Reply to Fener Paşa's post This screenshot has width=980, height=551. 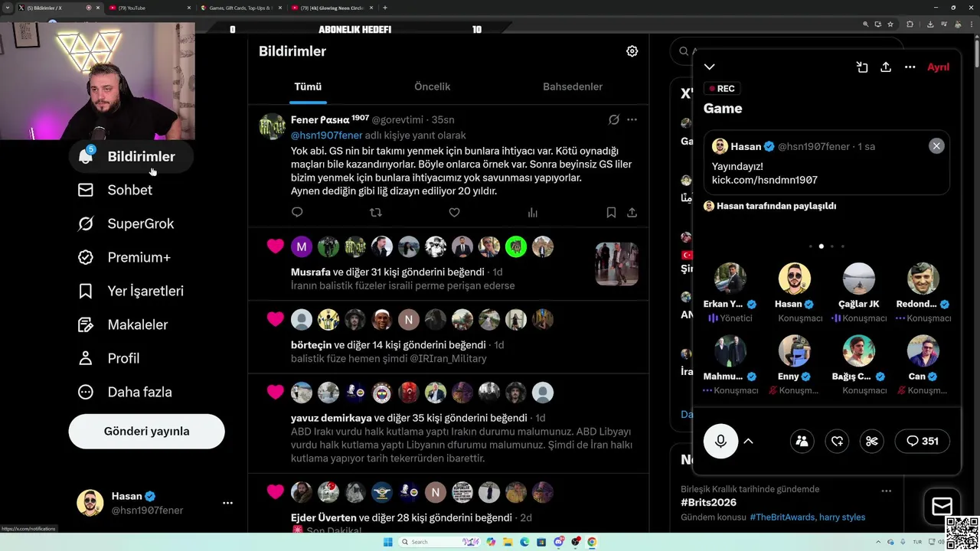[297, 212]
